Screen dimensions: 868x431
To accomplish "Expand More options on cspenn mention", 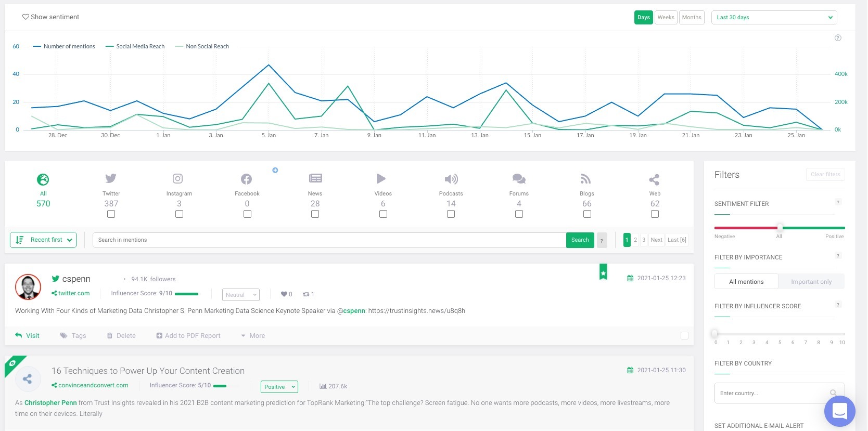I will (253, 336).
